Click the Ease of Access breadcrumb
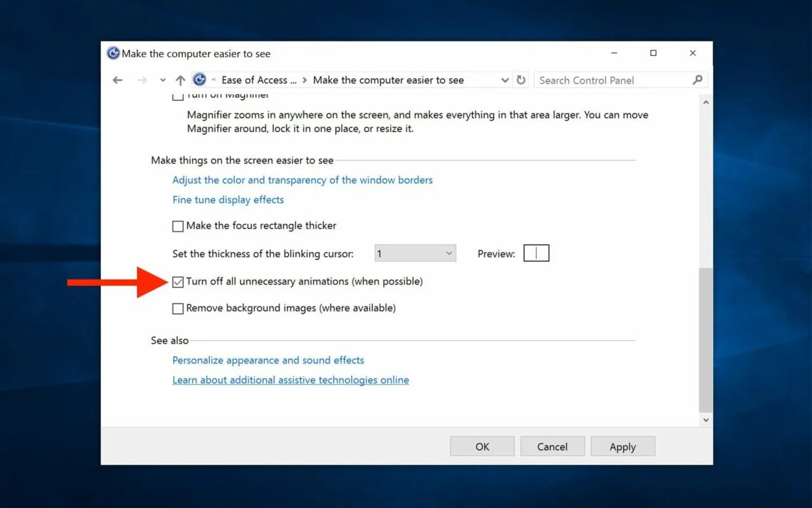The image size is (812, 508). (259, 80)
